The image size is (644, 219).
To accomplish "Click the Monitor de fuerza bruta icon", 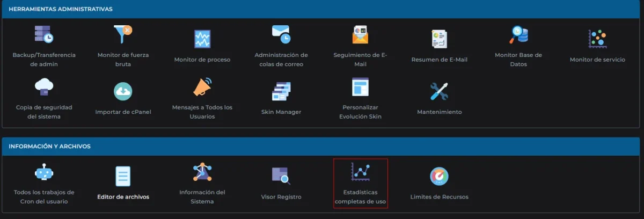I will click(123, 35).
